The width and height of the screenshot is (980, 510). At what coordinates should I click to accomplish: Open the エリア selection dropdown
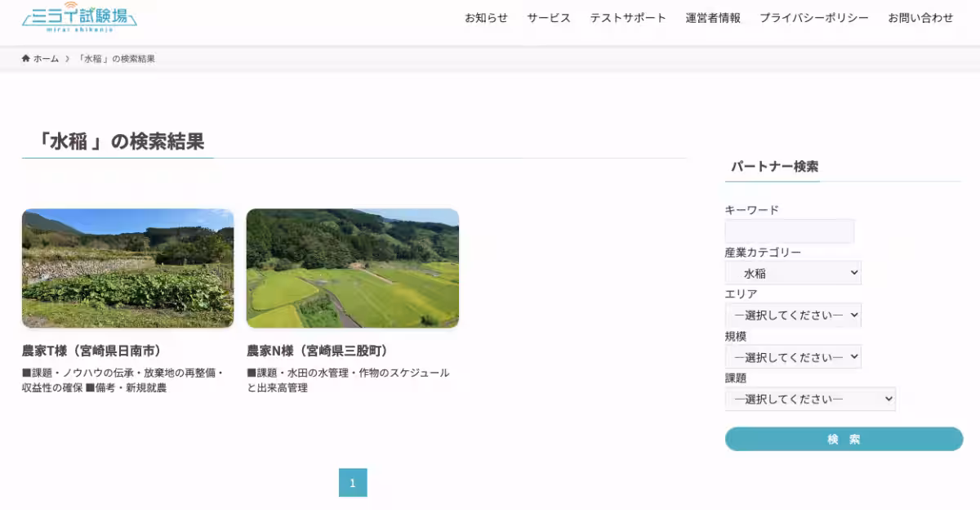pos(792,315)
